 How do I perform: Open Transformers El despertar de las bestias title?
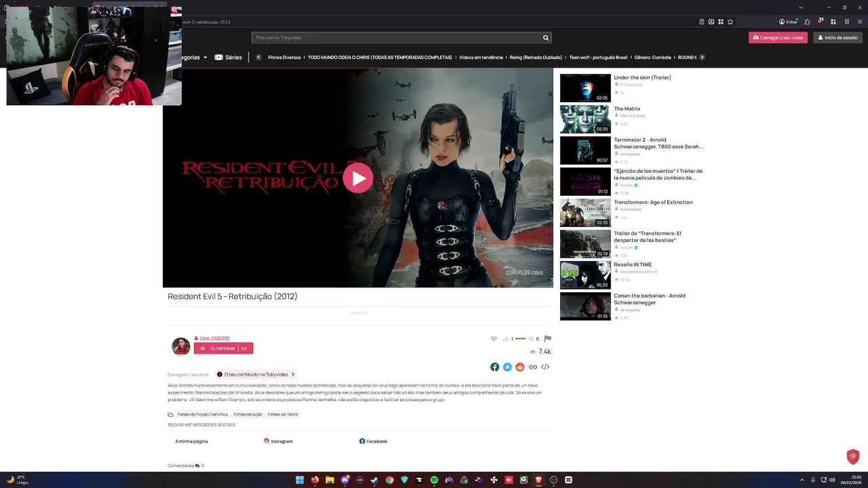pyautogui.click(x=648, y=237)
